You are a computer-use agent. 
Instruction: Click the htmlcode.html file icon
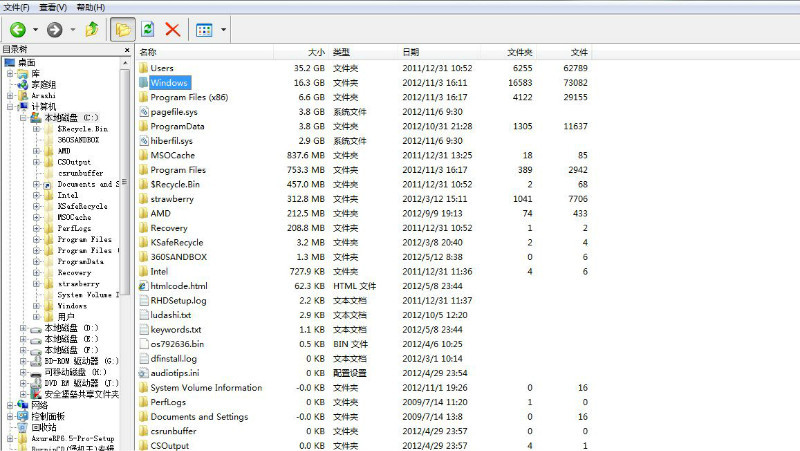tap(143, 286)
